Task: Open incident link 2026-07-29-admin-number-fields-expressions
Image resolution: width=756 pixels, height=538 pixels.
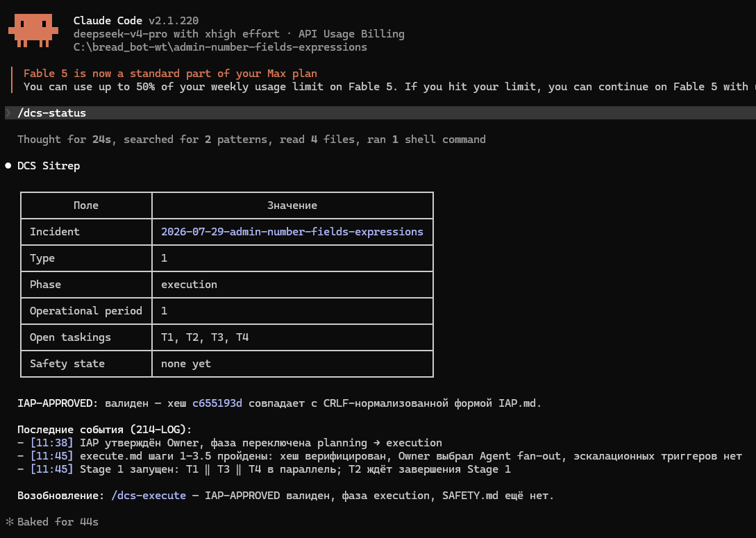Action: tap(292, 231)
